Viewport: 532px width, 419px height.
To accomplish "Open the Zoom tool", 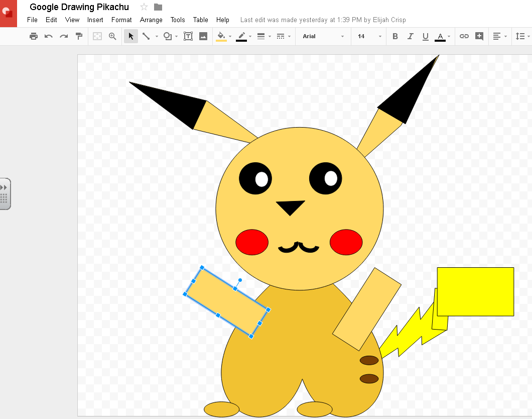I will [112, 36].
